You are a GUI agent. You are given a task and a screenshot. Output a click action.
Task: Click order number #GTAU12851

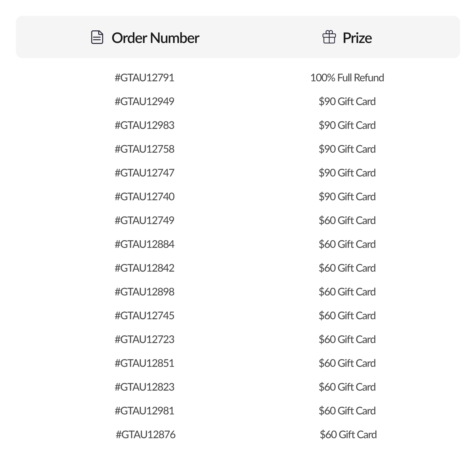(144, 363)
